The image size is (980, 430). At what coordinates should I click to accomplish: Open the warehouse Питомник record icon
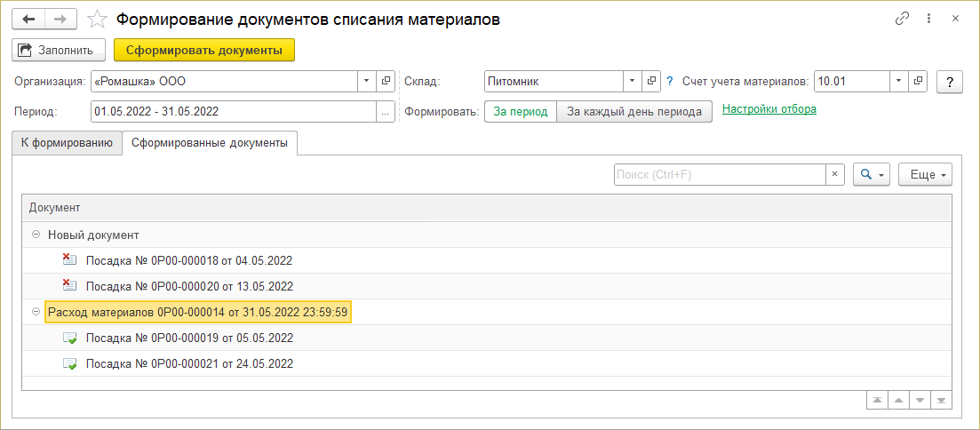tap(653, 82)
